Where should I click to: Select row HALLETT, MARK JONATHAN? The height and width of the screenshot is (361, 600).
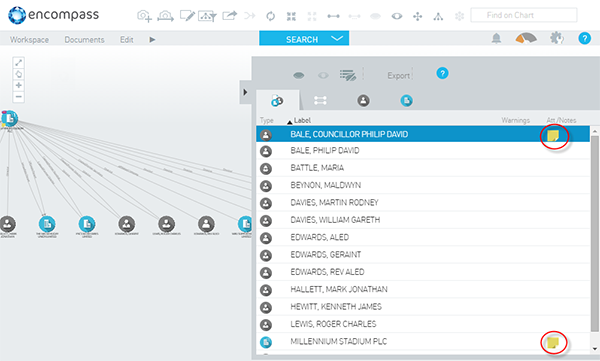tap(423, 289)
